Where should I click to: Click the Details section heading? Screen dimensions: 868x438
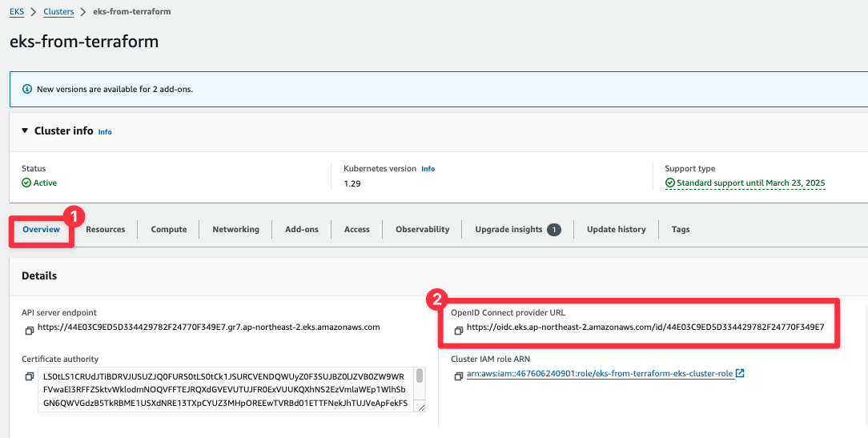[39, 275]
